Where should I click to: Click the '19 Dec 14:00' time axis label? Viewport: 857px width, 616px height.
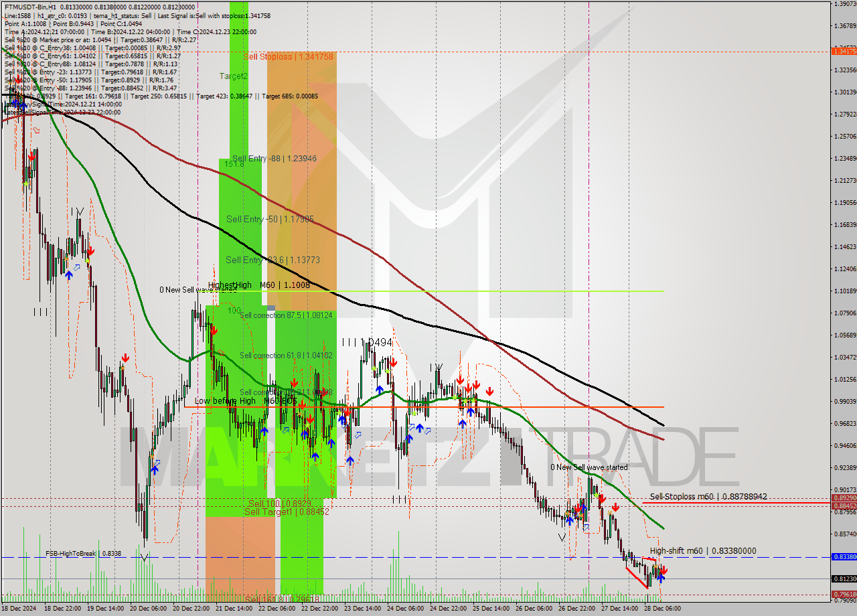point(105,609)
